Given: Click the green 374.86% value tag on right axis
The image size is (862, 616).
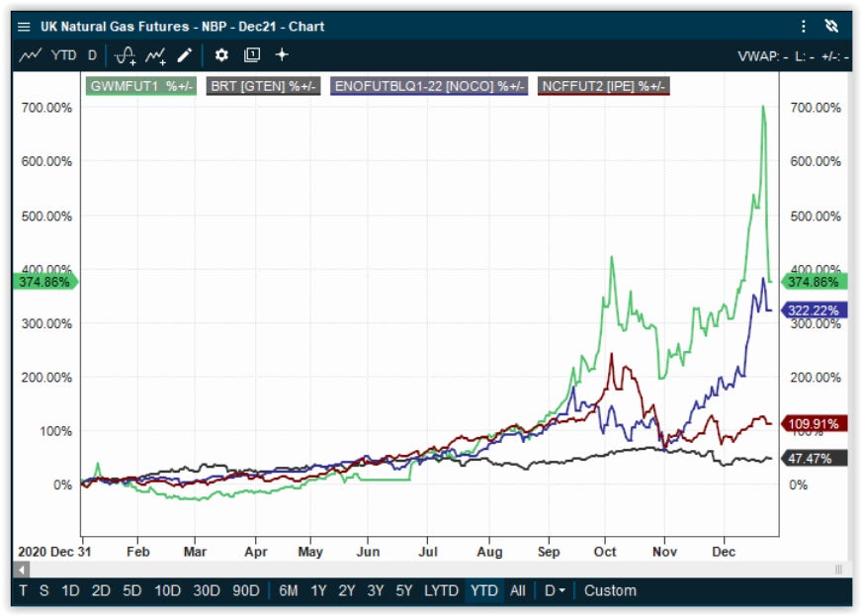Looking at the screenshot, I should click(x=815, y=282).
